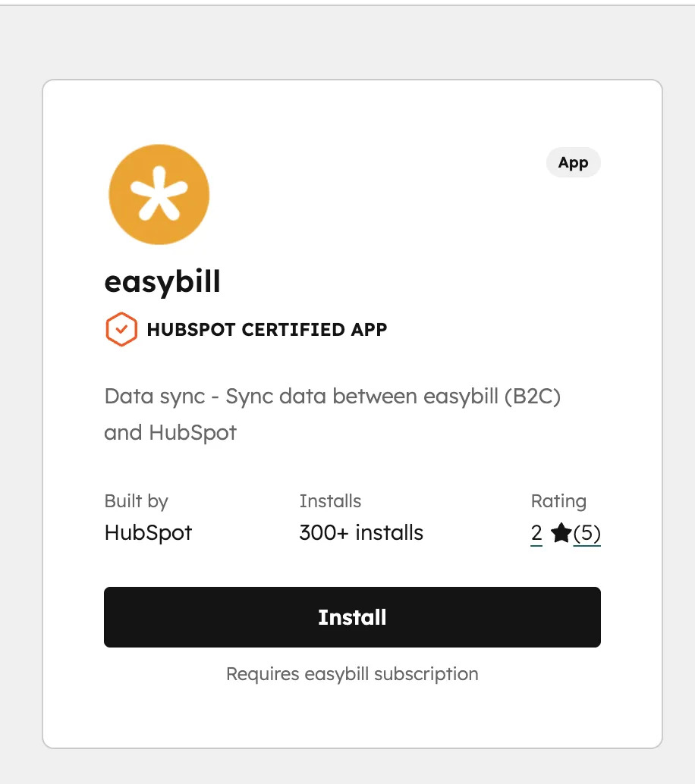The image size is (695, 784).
Task: Select the Built by HubSpot text
Action: (147, 532)
